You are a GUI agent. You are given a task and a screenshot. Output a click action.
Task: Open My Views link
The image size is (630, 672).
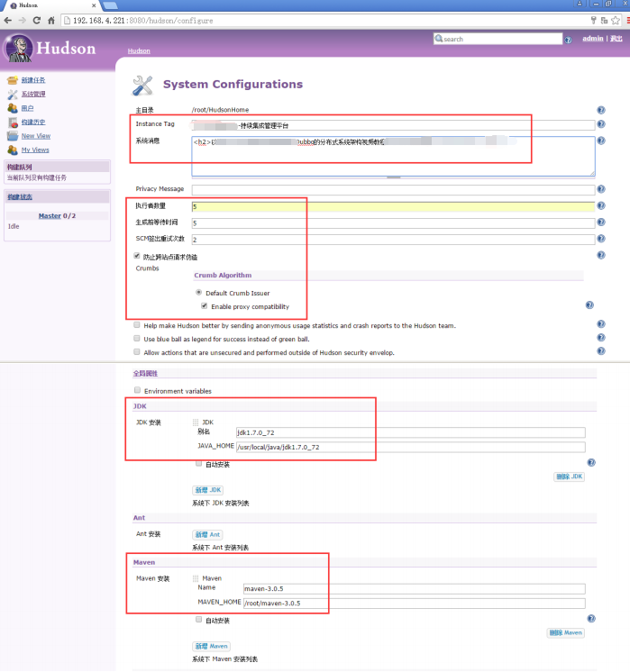click(x=35, y=150)
